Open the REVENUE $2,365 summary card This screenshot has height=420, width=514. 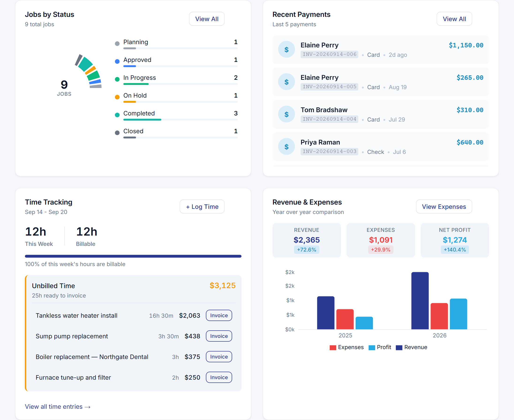(x=306, y=240)
